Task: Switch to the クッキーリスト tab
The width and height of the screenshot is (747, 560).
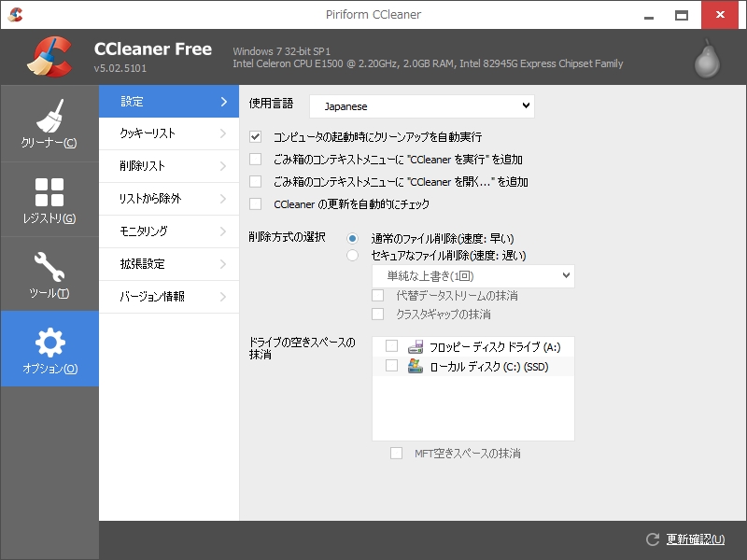Action: [168, 133]
